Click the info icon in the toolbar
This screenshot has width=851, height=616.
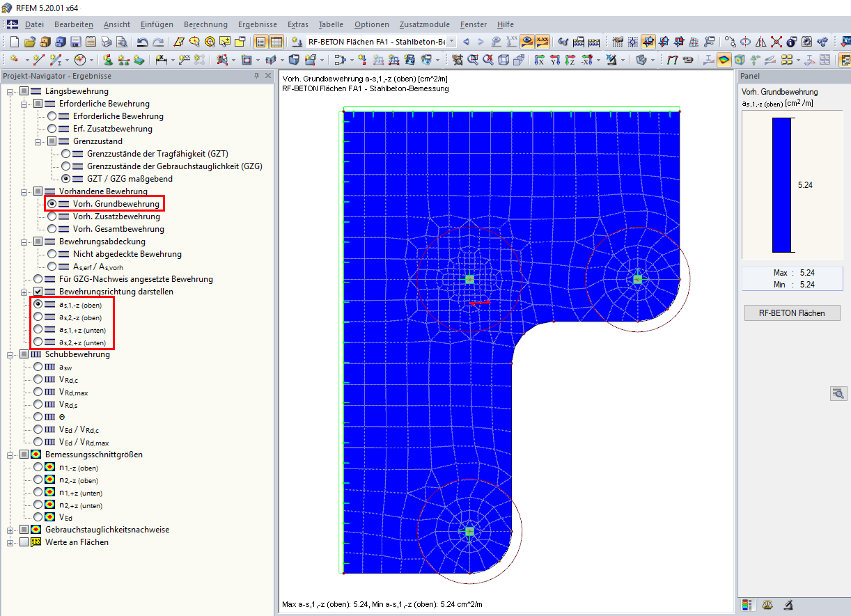[791, 42]
